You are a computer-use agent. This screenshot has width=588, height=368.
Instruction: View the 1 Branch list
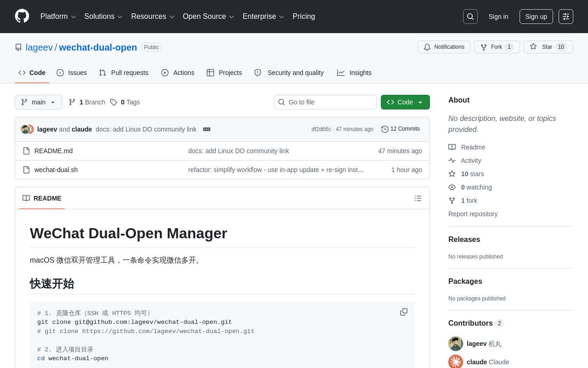point(87,102)
